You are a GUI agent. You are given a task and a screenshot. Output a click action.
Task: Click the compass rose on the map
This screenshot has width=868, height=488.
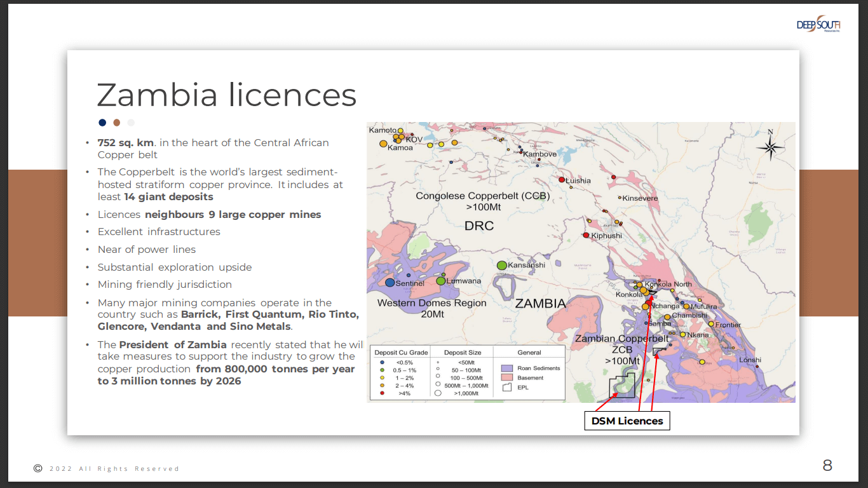[770, 147]
